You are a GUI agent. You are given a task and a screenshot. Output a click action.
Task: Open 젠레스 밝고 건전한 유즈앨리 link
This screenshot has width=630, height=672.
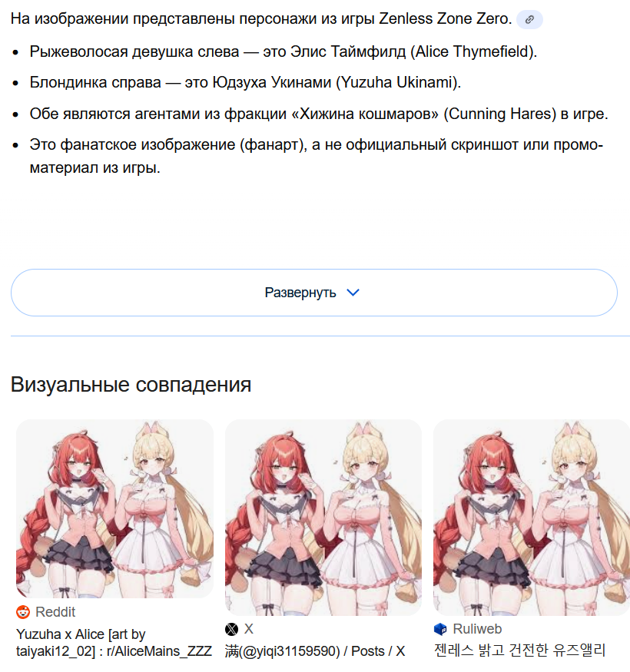[x=520, y=650]
